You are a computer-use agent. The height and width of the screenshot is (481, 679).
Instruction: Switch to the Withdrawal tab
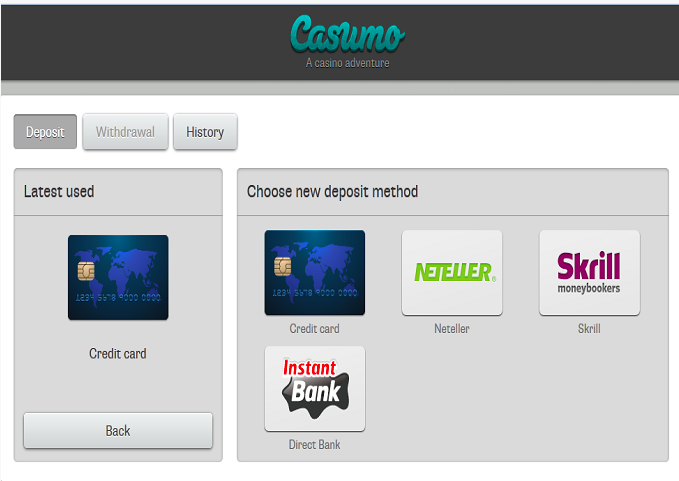click(125, 132)
